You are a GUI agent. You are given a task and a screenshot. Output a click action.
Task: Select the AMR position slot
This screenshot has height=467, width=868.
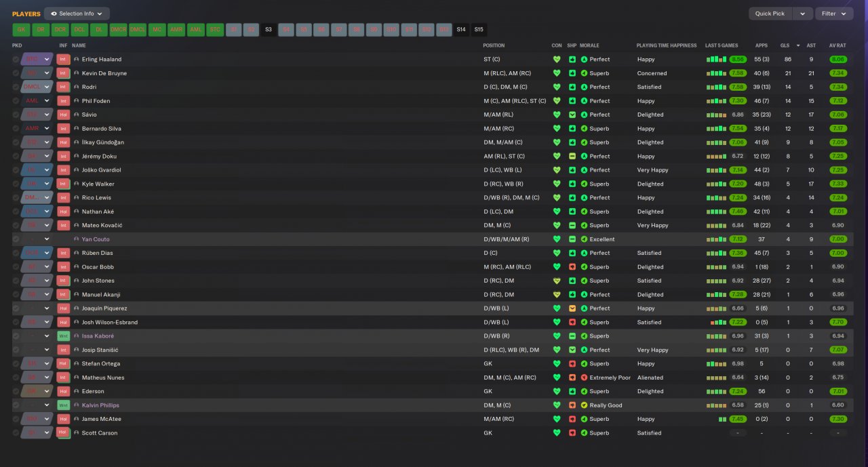click(176, 30)
